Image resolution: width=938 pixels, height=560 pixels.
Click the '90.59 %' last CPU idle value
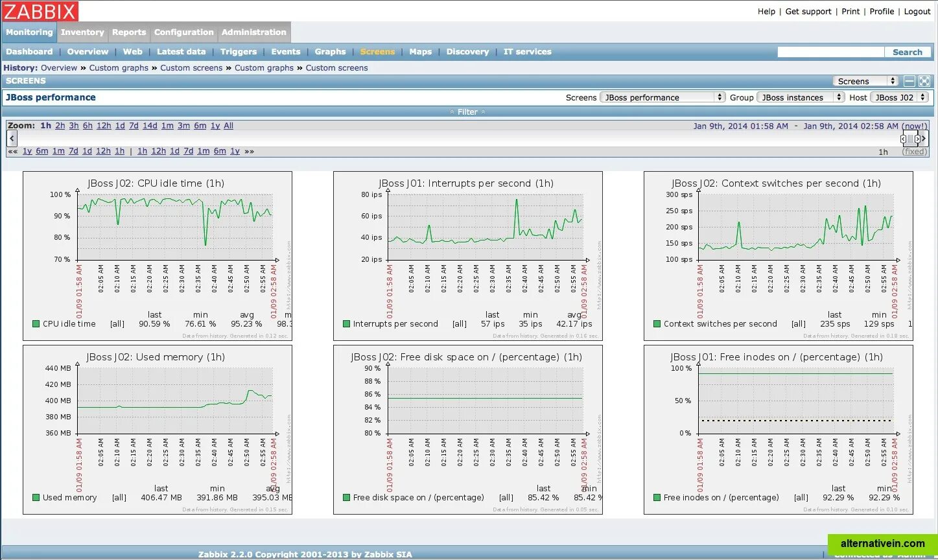[x=154, y=324]
